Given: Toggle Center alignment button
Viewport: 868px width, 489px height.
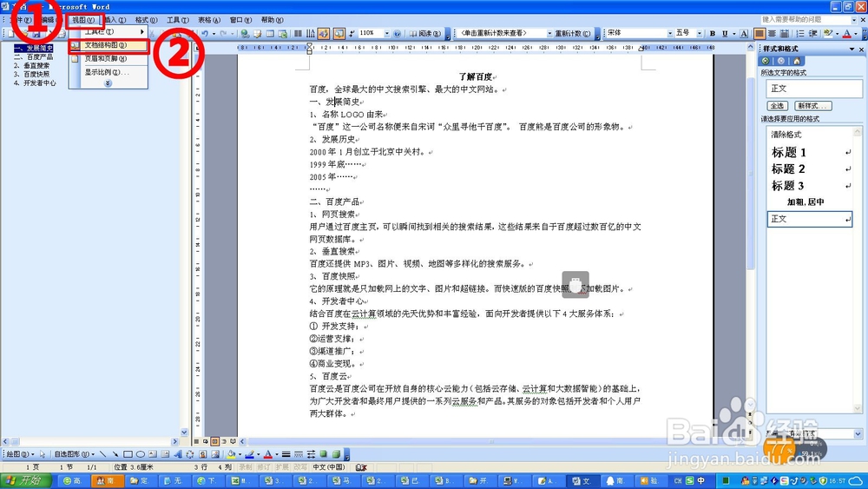Looking at the screenshot, I should (772, 33).
